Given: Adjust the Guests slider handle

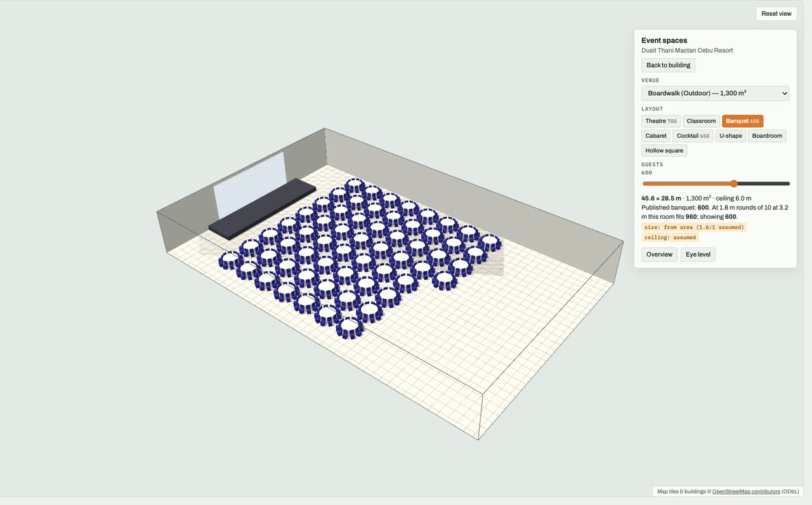Looking at the screenshot, I should click(x=734, y=184).
